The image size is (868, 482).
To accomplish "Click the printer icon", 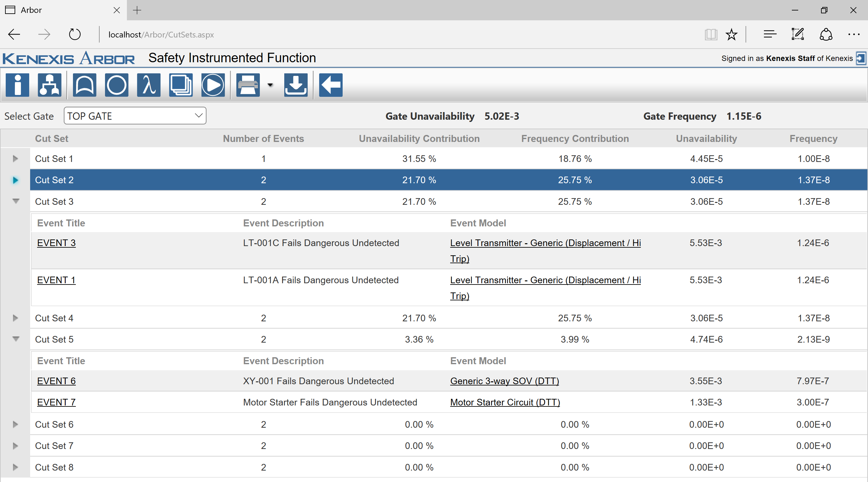I will [248, 85].
